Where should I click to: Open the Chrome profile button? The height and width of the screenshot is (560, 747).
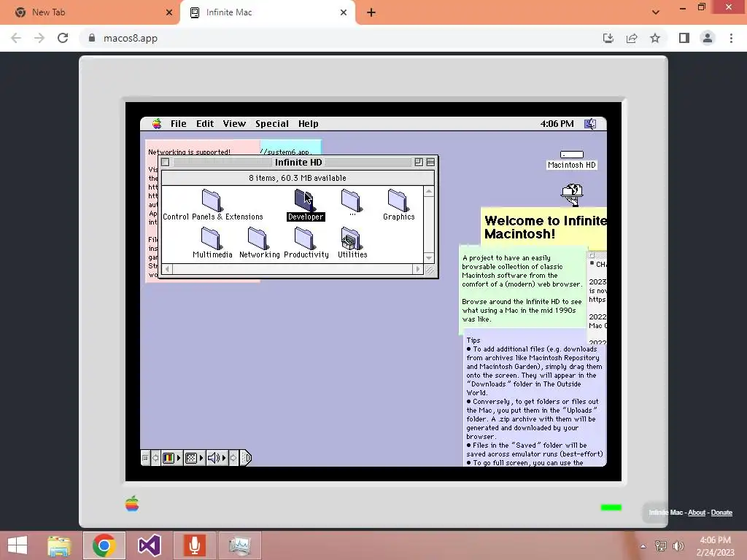(x=708, y=38)
